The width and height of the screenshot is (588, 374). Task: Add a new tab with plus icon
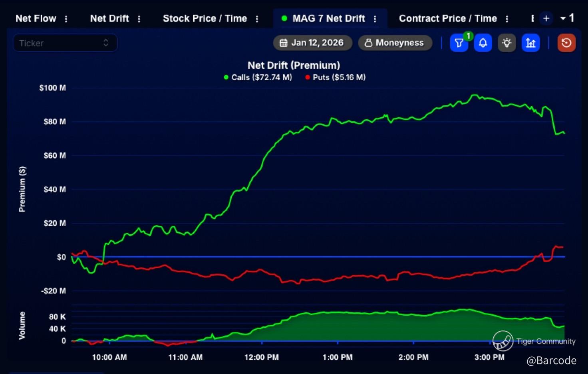point(546,18)
